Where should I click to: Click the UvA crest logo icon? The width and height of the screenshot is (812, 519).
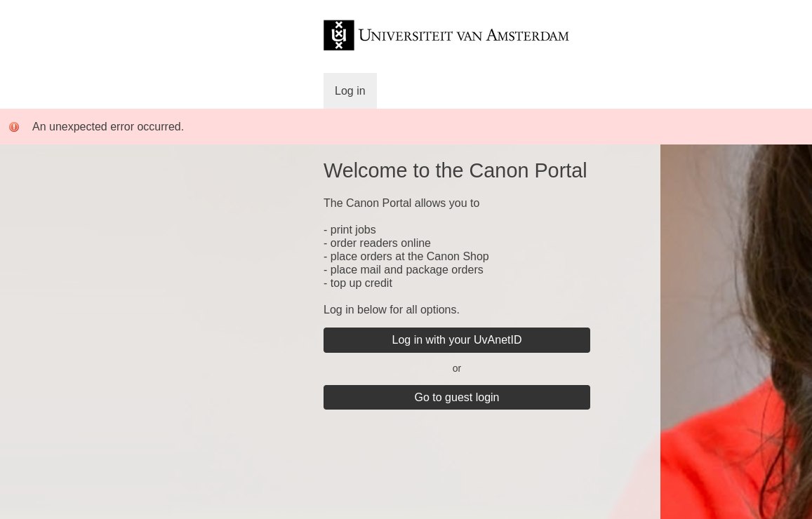338,35
